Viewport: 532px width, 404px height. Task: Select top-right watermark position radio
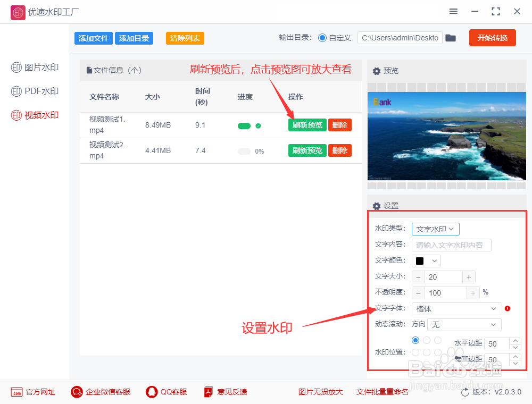pos(438,340)
